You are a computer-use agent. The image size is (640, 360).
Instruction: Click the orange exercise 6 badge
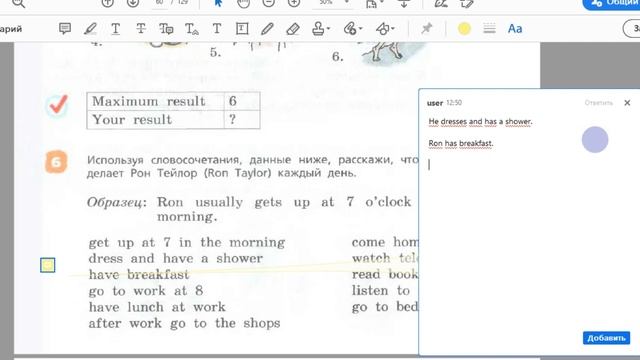tap(56, 162)
